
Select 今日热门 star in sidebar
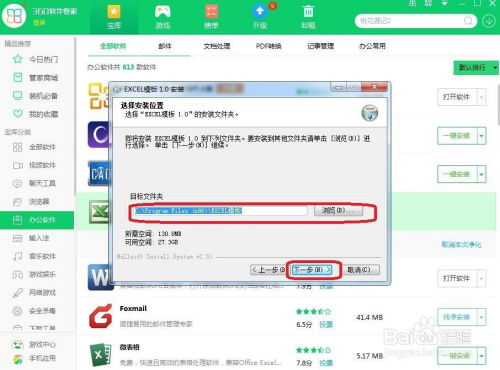(35, 59)
